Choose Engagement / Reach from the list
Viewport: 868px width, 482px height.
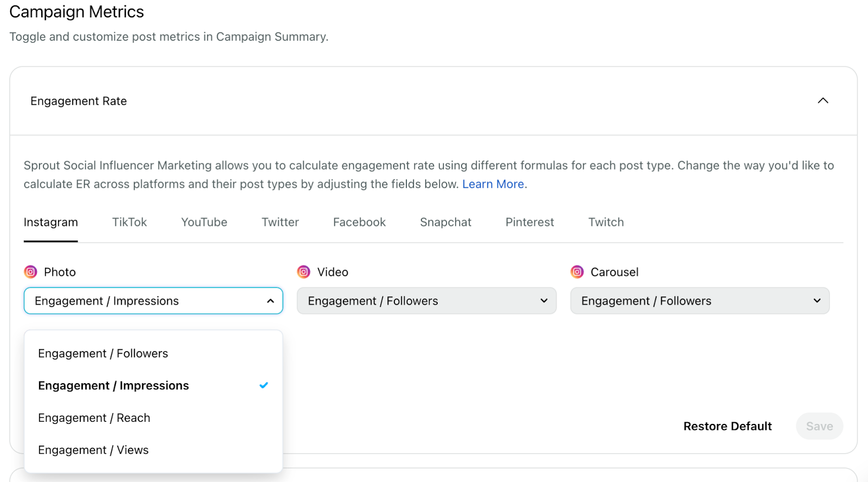[x=154, y=418]
